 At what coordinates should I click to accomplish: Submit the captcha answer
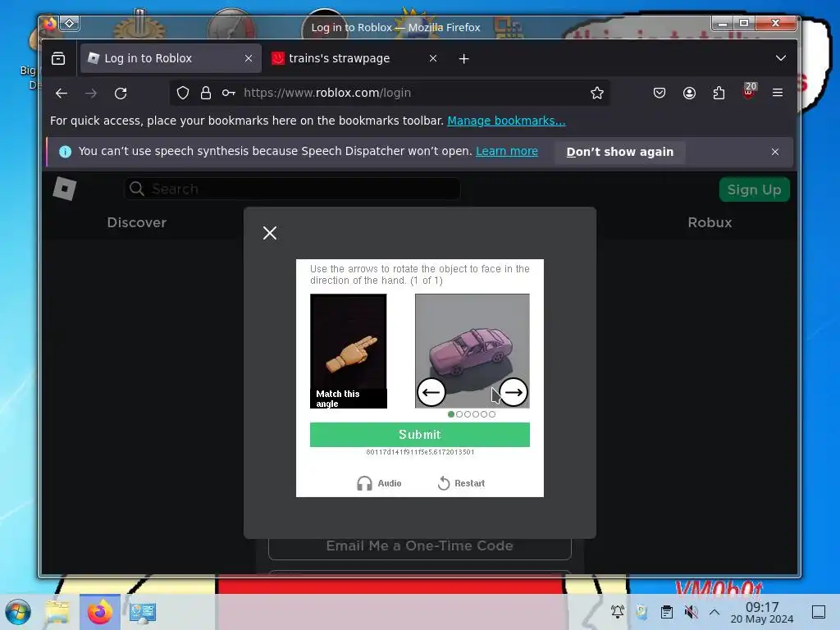click(419, 435)
